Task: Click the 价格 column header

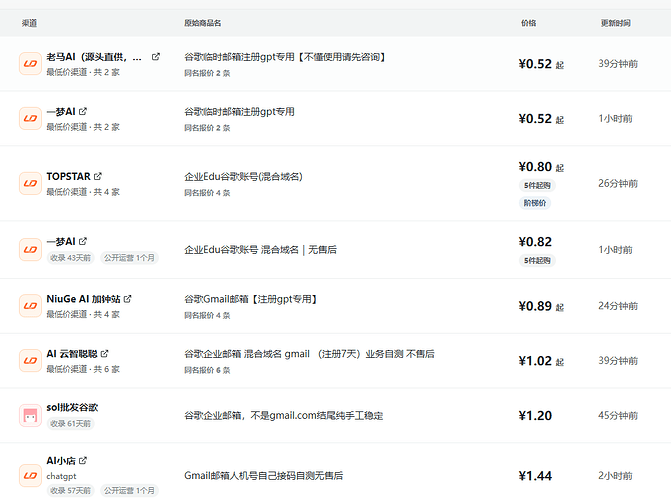Action: 528,23
